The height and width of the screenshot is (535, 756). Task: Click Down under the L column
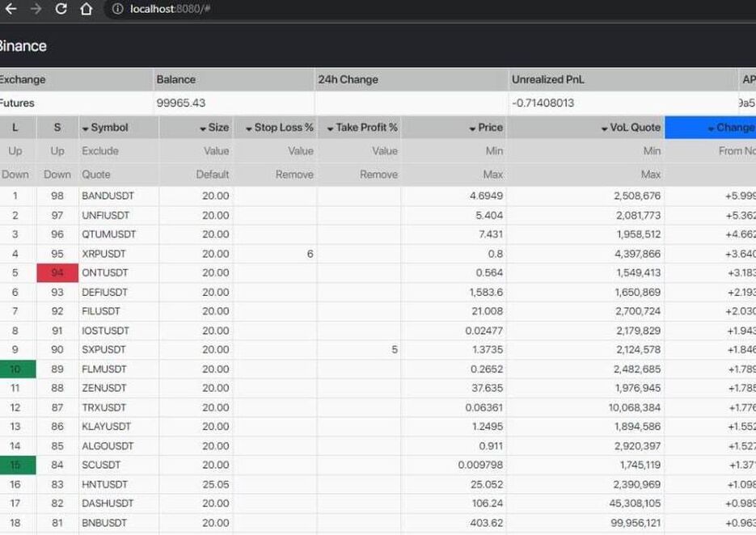[x=15, y=174]
